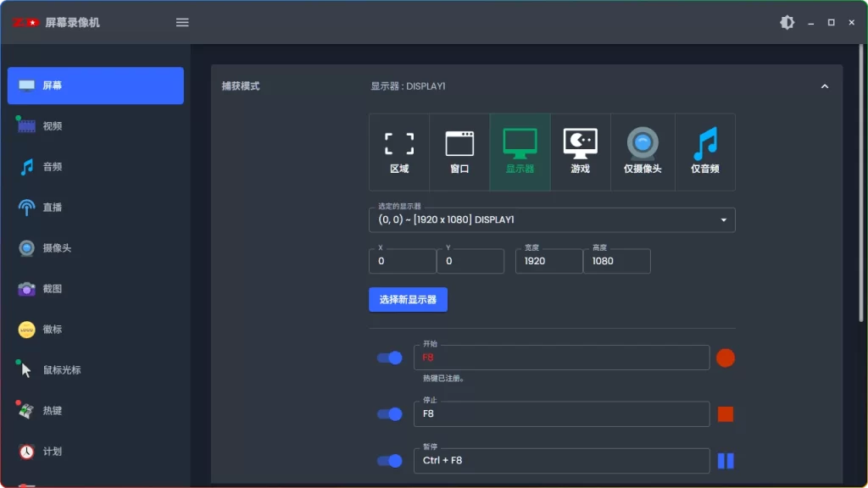Screen dimensions: 868x488
Task: Turn off the 停止 hotkey switch
Action: click(x=389, y=413)
